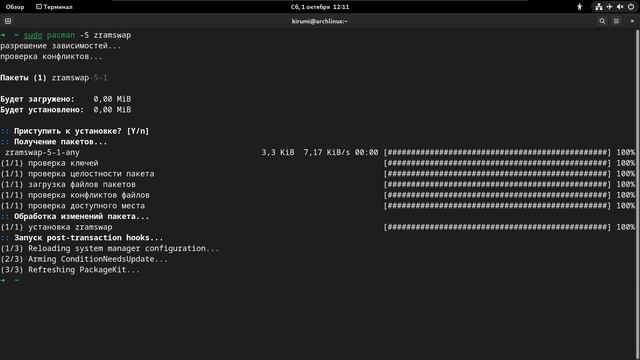
Task: Click 'установка zramswap' line
Action: pyautogui.click(x=56, y=227)
